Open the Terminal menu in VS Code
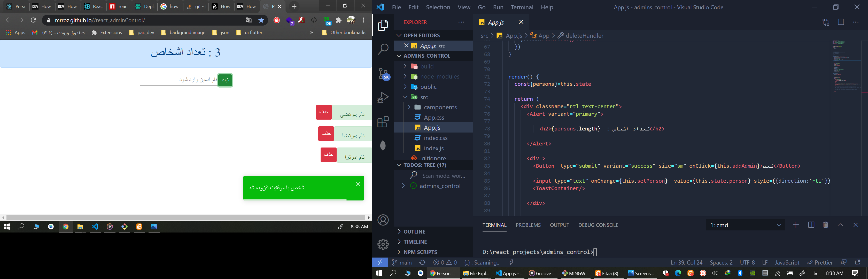 (522, 7)
